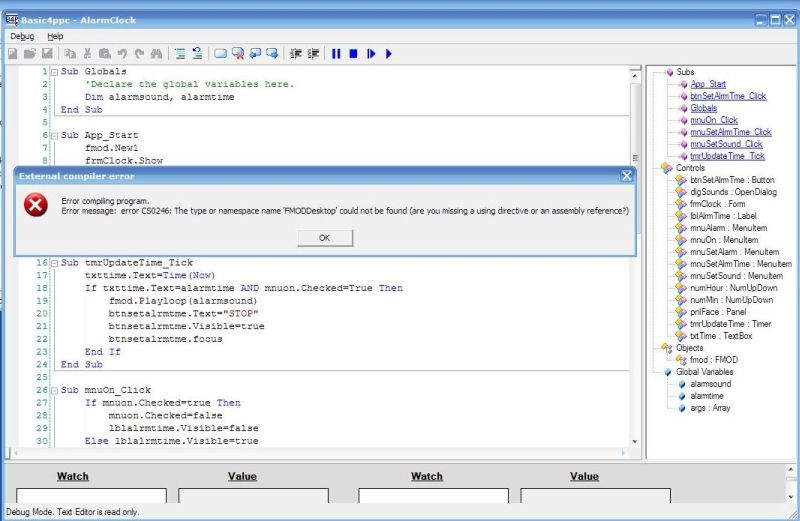Viewport: 800px width, 521px height.
Task: Jump to mnuSetSound_Click in Subs tree
Action: pos(726,144)
